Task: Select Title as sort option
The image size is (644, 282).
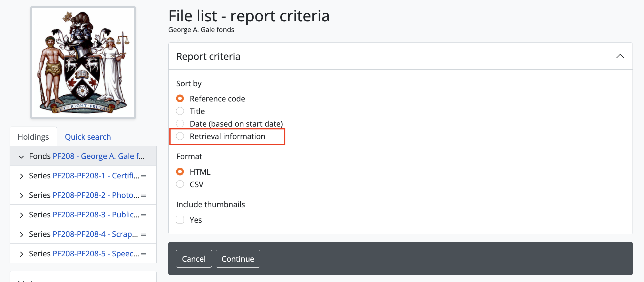Action: tap(180, 111)
